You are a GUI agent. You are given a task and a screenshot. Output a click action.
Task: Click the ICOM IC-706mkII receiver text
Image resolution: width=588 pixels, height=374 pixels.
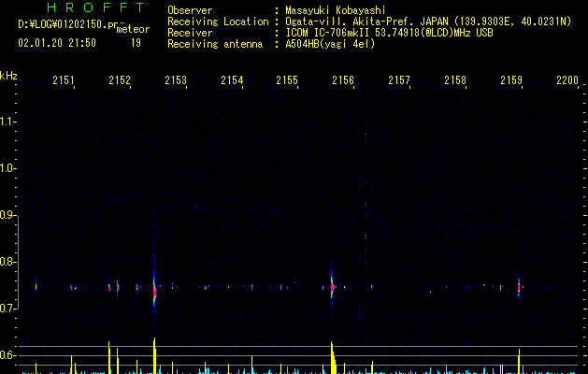coord(389,33)
